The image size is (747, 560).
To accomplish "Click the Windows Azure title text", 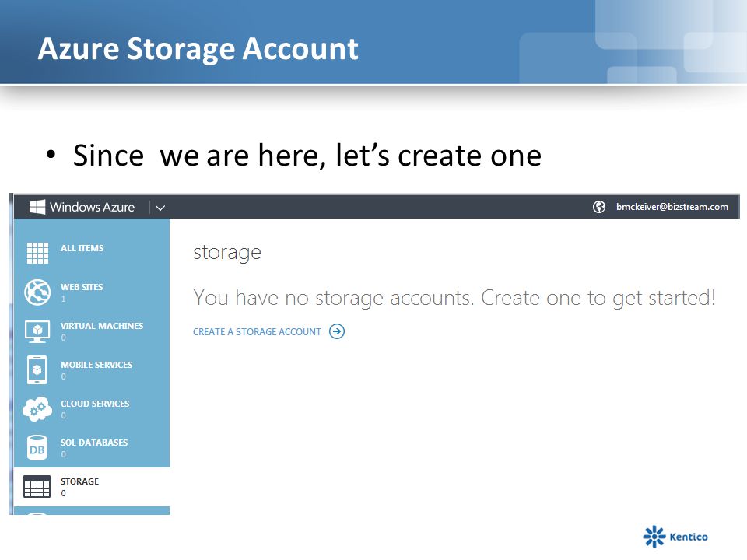I will tap(92, 207).
